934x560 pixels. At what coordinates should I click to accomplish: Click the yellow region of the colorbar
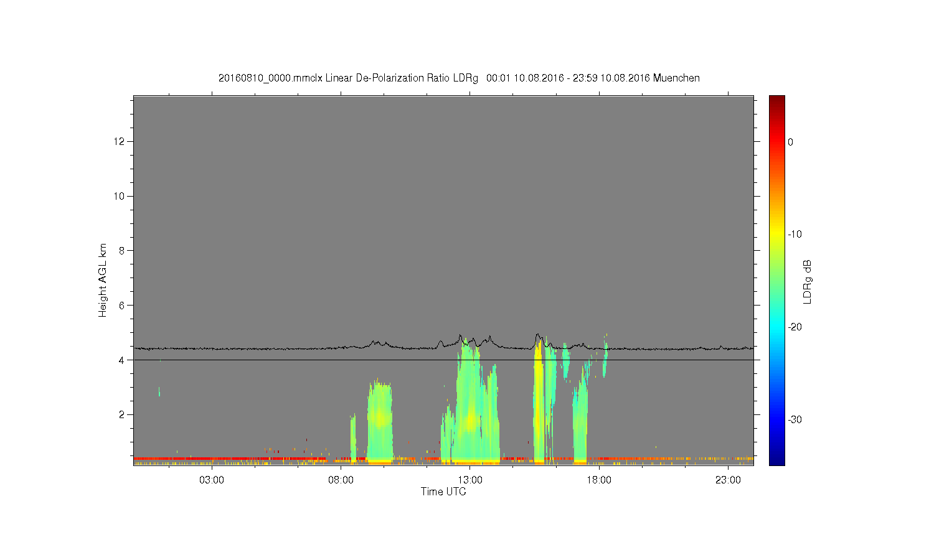(776, 234)
